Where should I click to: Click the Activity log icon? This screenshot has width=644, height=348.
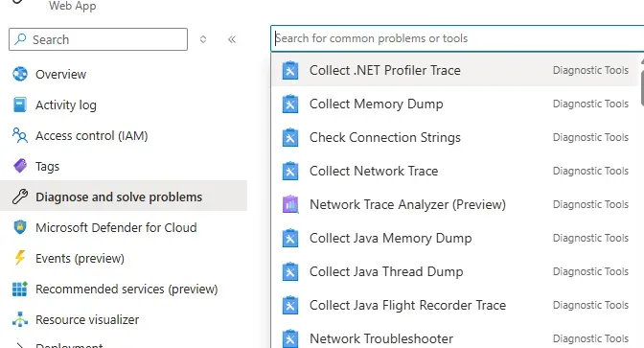click(x=20, y=104)
